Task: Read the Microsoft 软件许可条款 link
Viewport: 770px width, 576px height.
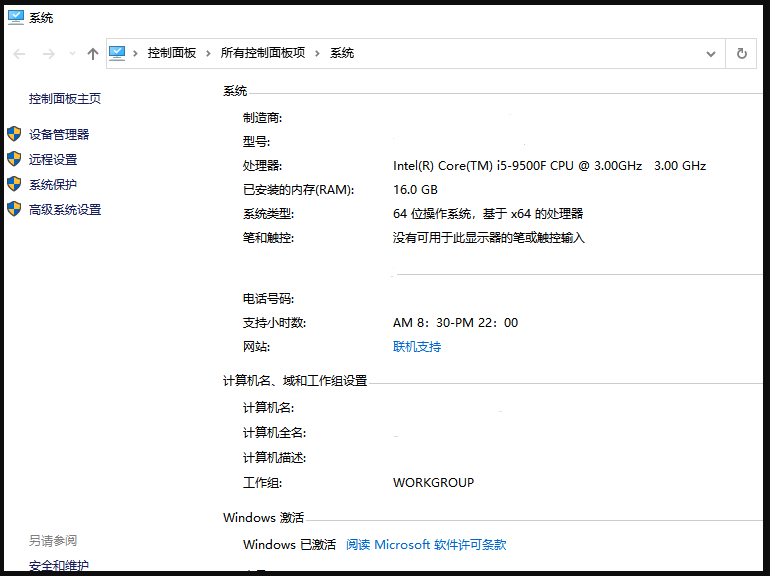Action: [x=426, y=545]
